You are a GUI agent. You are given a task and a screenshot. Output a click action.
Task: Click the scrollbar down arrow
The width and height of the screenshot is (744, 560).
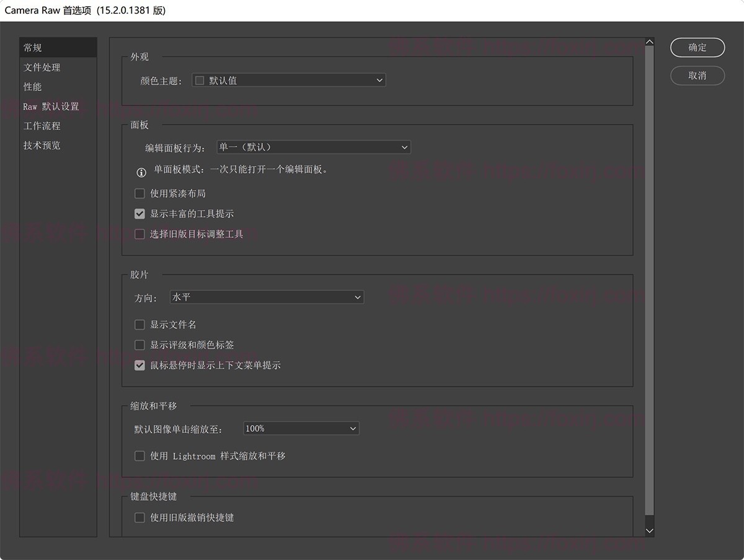click(649, 530)
